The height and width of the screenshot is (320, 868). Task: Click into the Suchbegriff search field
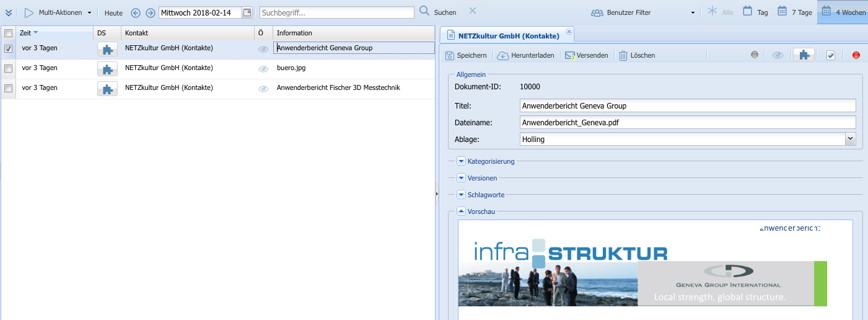click(x=336, y=12)
